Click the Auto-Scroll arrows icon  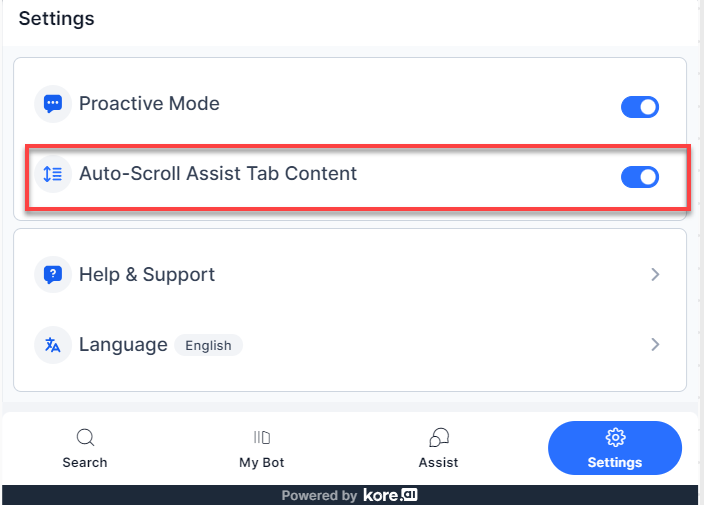(x=53, y=174)
